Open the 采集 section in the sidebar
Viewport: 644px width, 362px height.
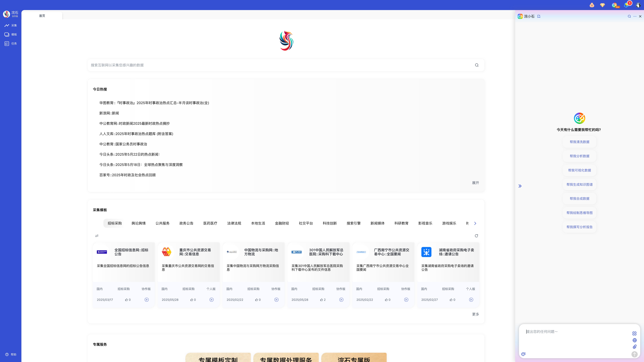(x=10, y=26)
